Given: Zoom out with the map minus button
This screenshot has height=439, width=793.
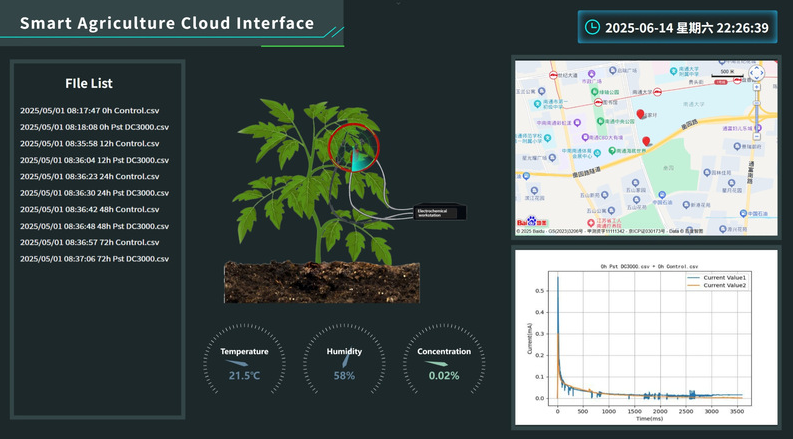Looking at the screenshot, I should coord(757,136).
